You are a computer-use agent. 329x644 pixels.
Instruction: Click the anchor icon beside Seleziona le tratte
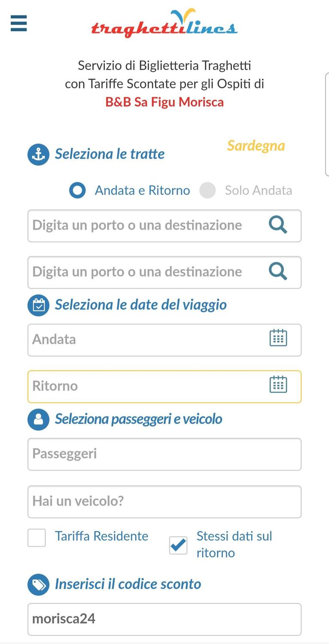point(39,155)
